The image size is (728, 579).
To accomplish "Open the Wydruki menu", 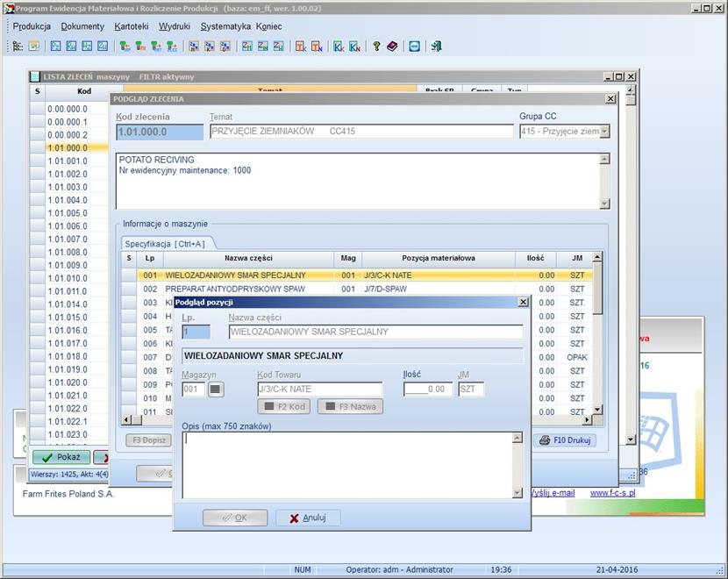I will click(x=174, y=26).
